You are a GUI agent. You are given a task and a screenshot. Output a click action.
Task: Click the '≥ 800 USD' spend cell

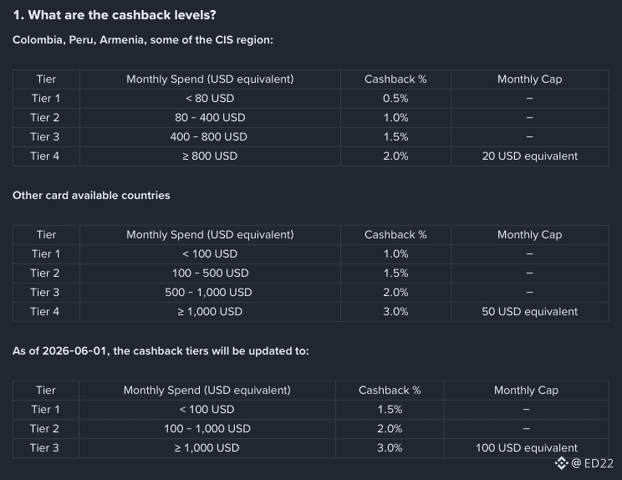(210, 156)
